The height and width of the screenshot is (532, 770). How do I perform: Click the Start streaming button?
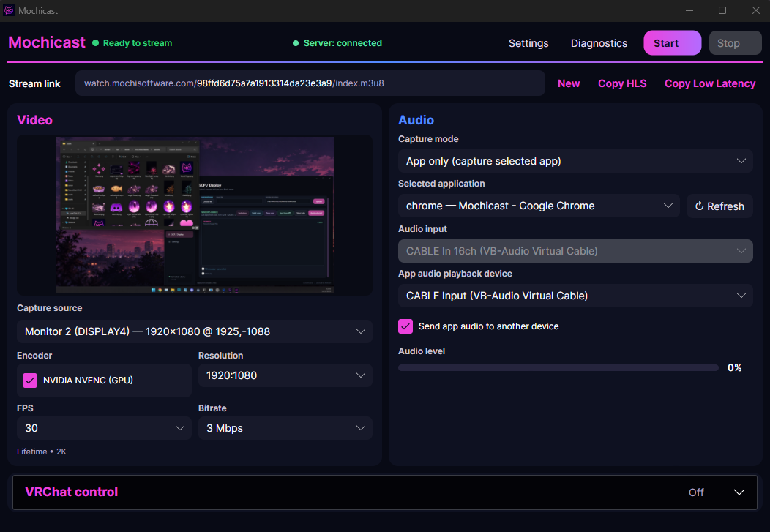(x=672, y=43)
